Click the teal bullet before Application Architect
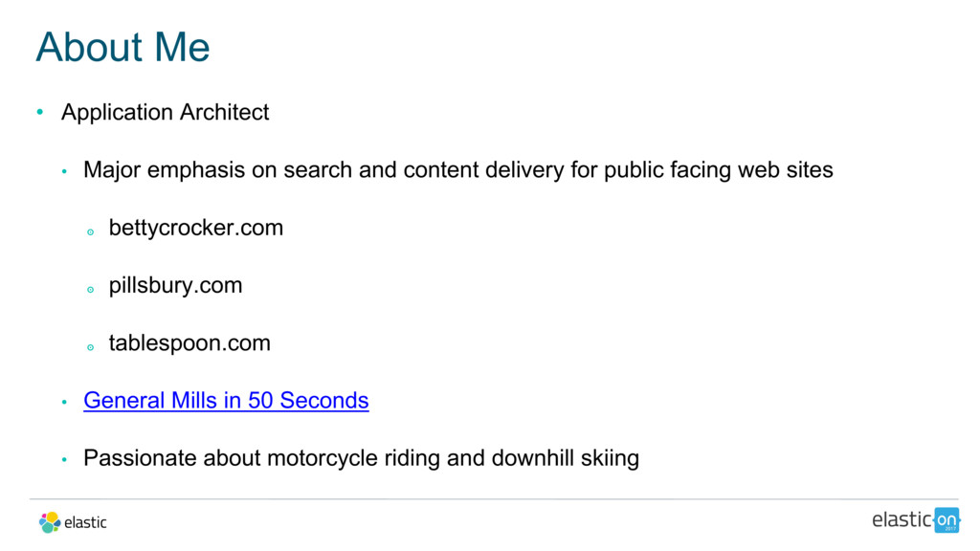Screen dimensions: 980x551 pyautogui.click(x=40, y=113)
